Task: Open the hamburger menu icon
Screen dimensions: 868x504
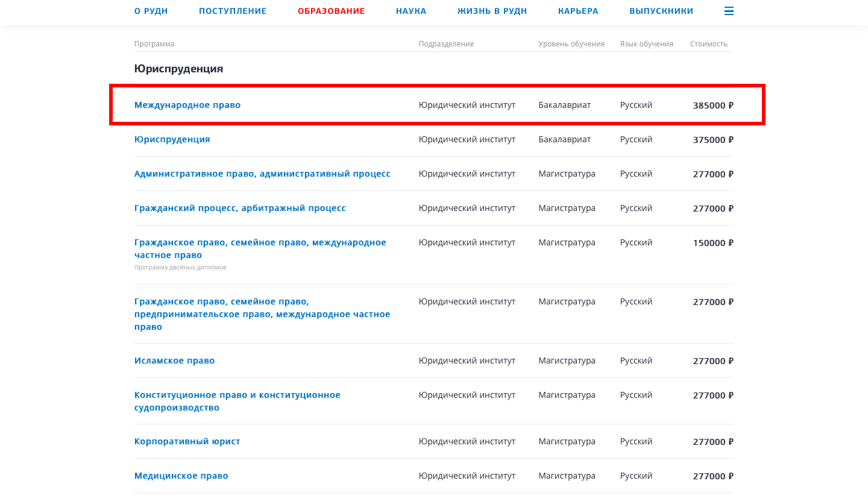Action: [x=729, y=11]
